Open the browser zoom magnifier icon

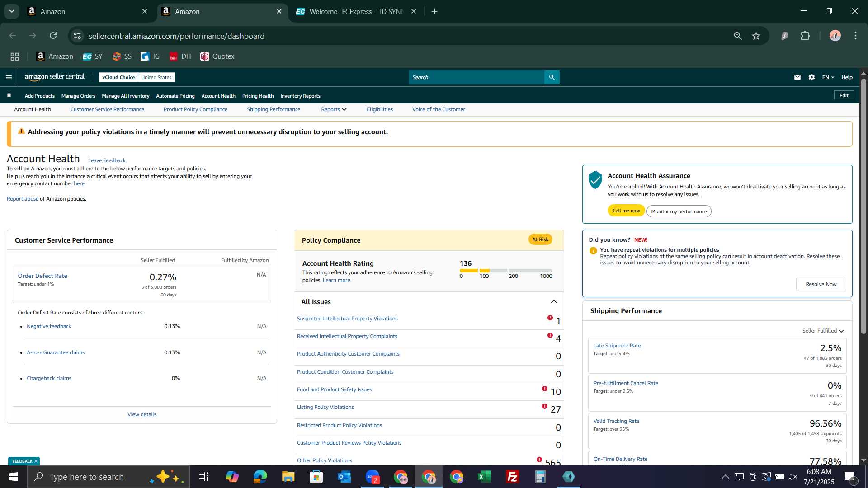tap(738, 36)
